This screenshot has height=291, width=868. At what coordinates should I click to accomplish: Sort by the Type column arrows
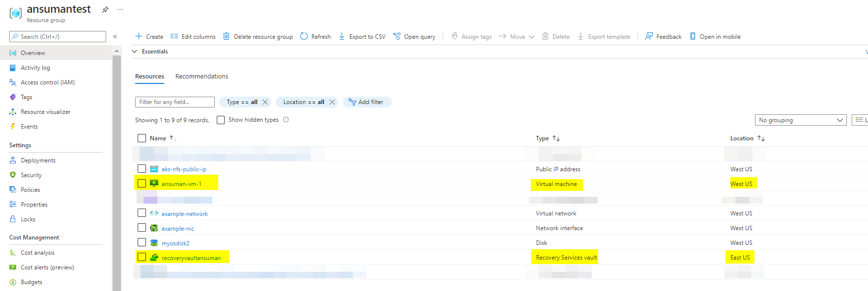[x=556, y=138]
